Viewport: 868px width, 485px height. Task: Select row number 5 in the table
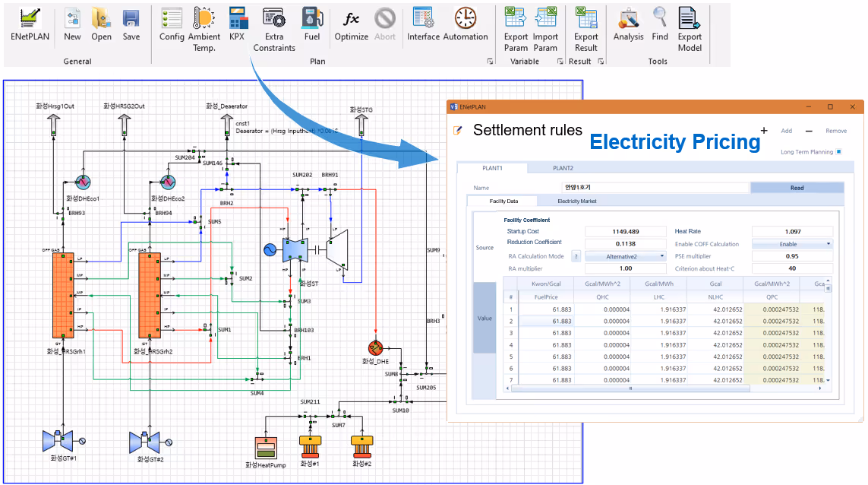[x=510, y=357]
